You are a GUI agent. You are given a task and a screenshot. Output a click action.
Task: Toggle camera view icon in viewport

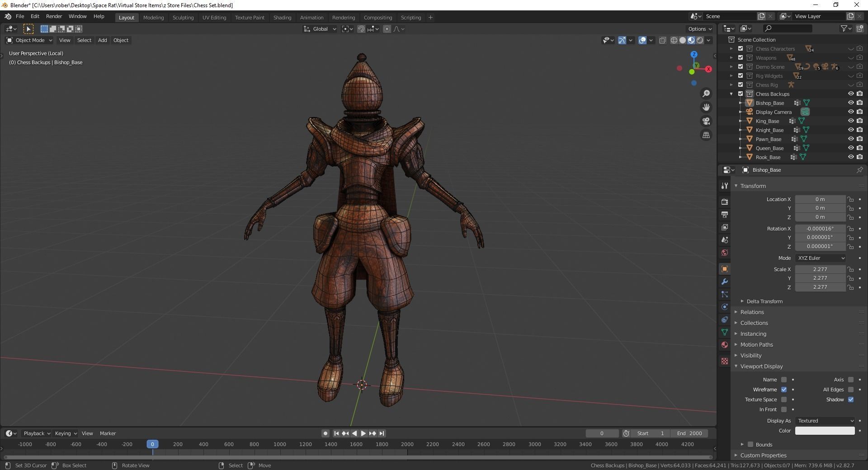[706, 121]
